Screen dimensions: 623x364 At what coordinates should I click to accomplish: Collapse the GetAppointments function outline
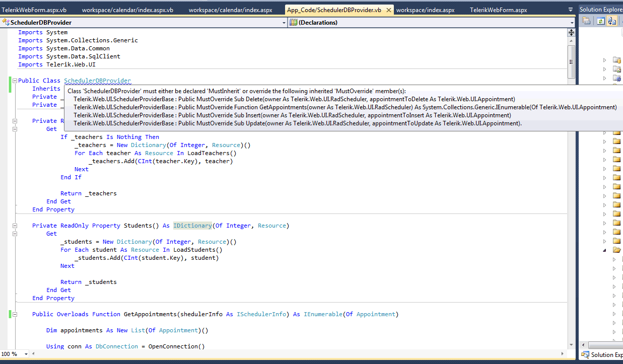point(15,314)
